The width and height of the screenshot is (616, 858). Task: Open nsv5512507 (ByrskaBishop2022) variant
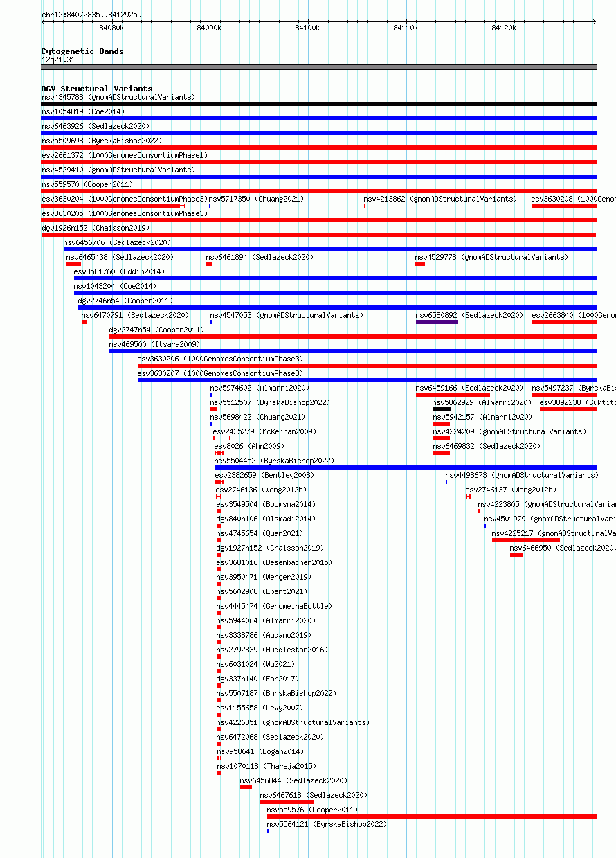(x=270, y=402)
